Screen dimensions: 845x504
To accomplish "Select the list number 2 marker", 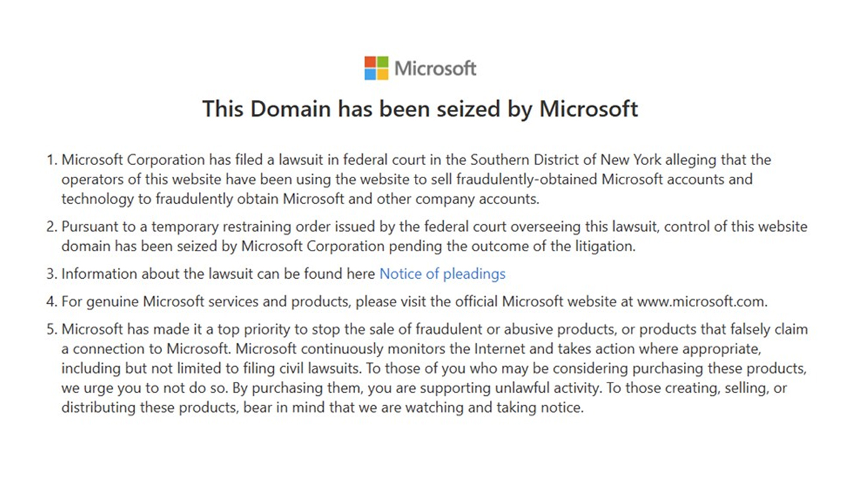I will tap(52, 227).
